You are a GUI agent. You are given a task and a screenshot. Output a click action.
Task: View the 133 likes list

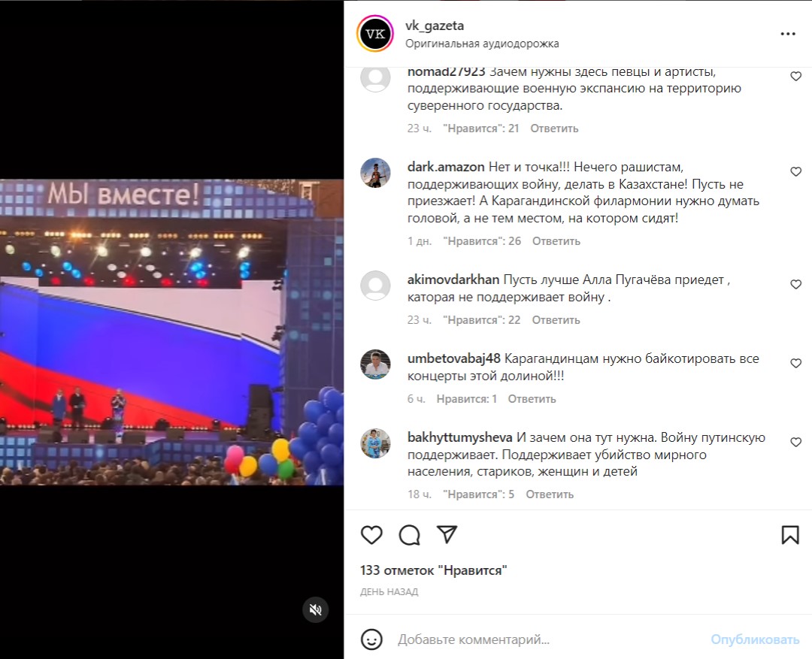[x=434, y=570]
